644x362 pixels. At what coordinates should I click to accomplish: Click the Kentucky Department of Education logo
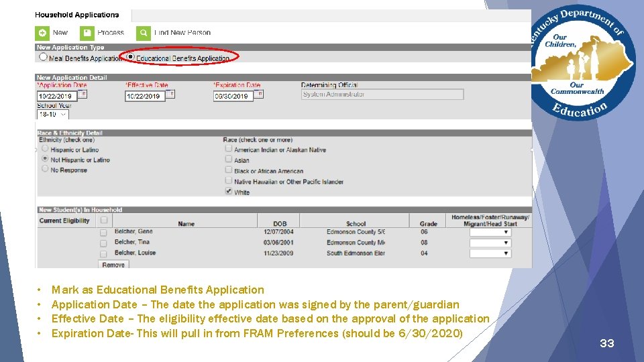tap(583, 62)
